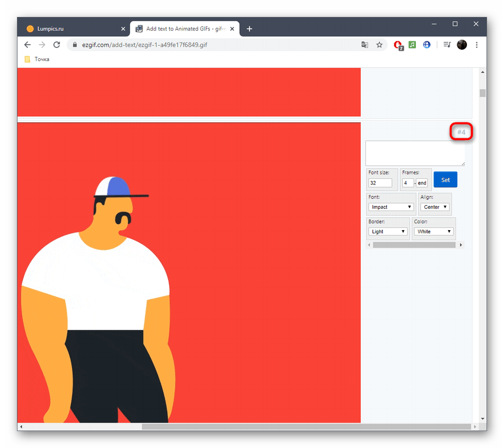This screenshot has height=448, width=504.
Task: Click the blue globe extension icon
Action: [427, 45]
